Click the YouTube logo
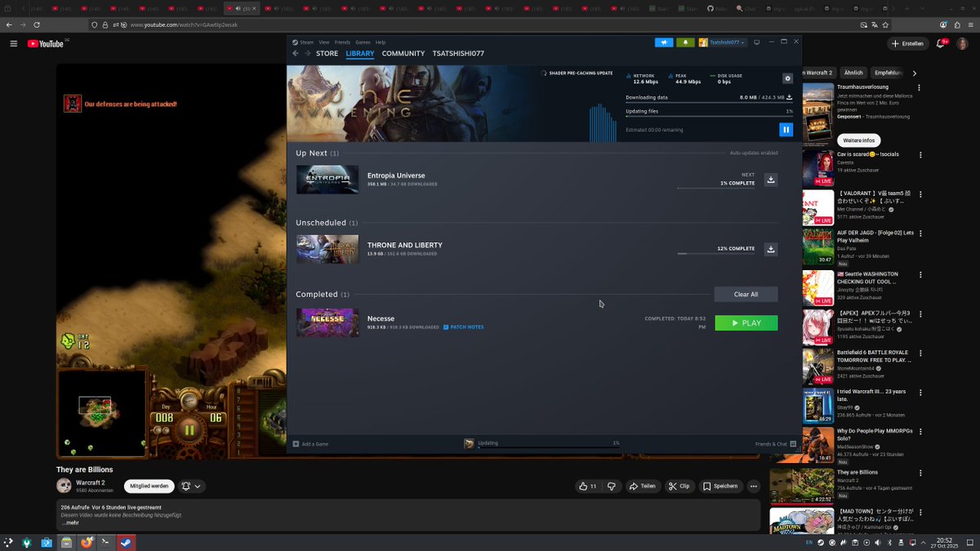The image size is (980, 551). click(46, 43)
